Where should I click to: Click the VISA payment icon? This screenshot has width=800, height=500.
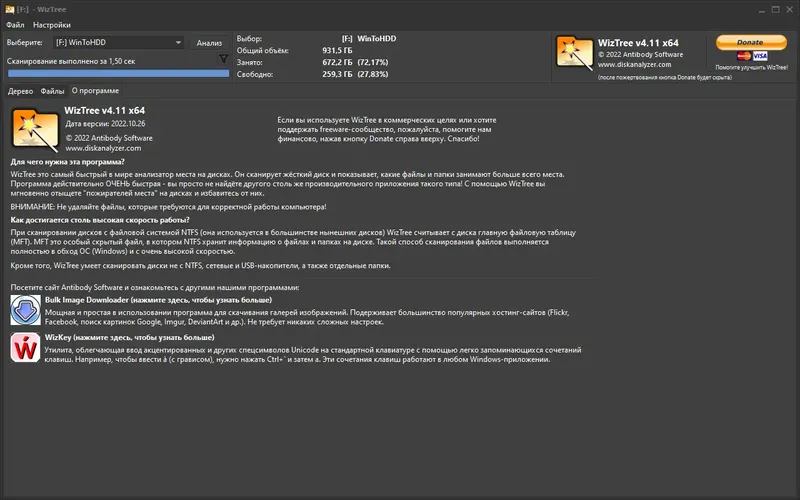point(760,56)
